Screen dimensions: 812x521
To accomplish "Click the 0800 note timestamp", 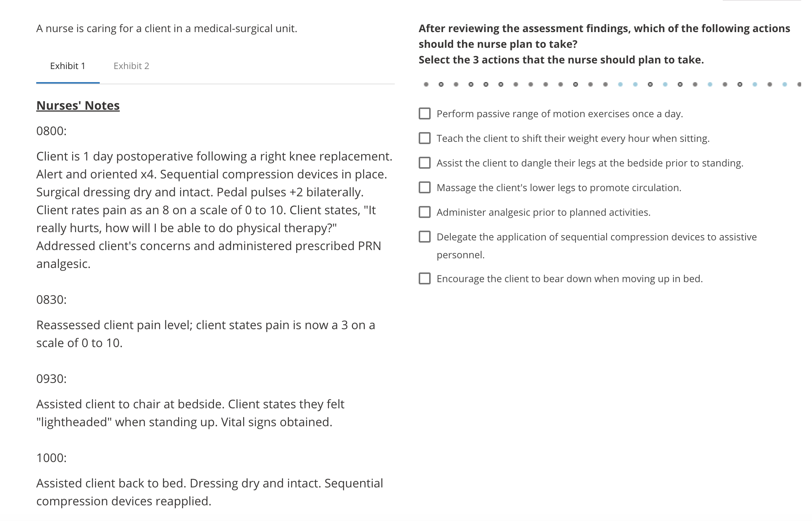I will pos(52,131).
